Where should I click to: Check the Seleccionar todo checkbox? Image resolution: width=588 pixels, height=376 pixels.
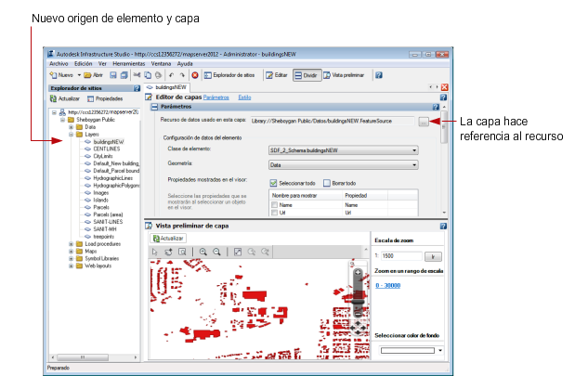(273, 183)
